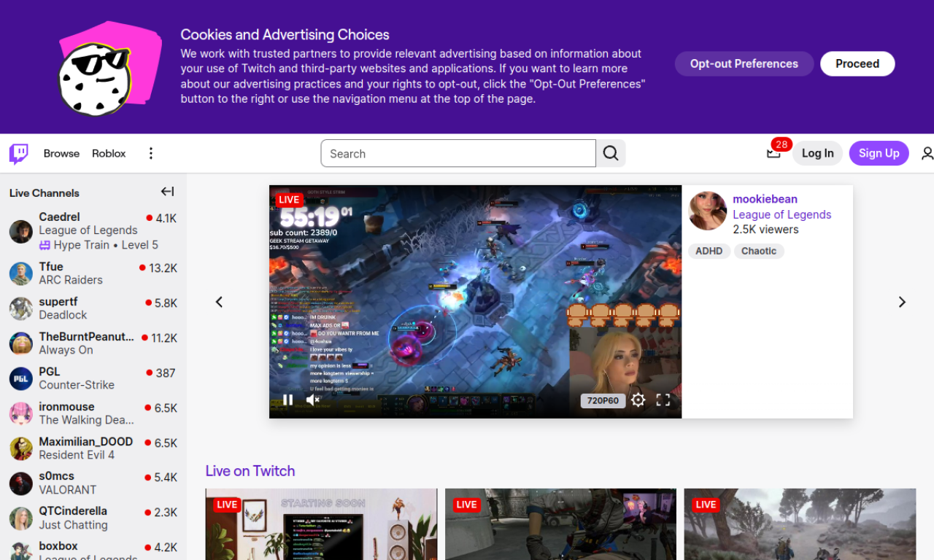Advance to next stream with right chevron
This screenshot has height=560, width=934.
click(x=902, y=301)
